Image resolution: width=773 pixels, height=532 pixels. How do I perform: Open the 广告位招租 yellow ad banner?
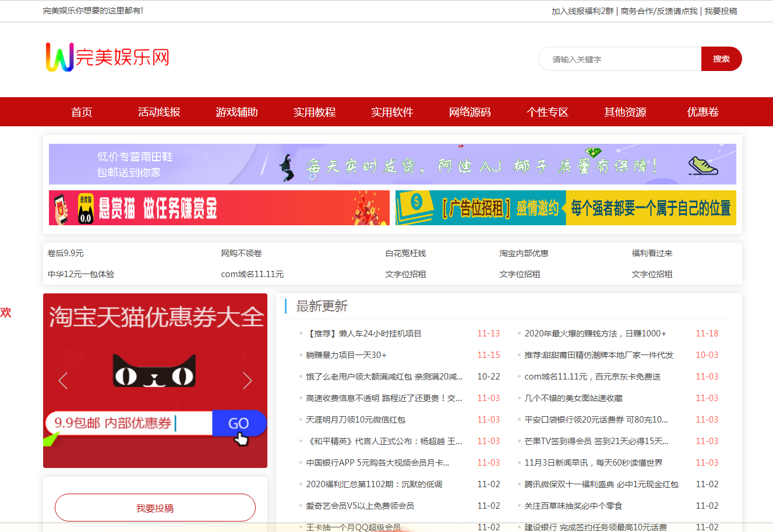pos(565,208)
